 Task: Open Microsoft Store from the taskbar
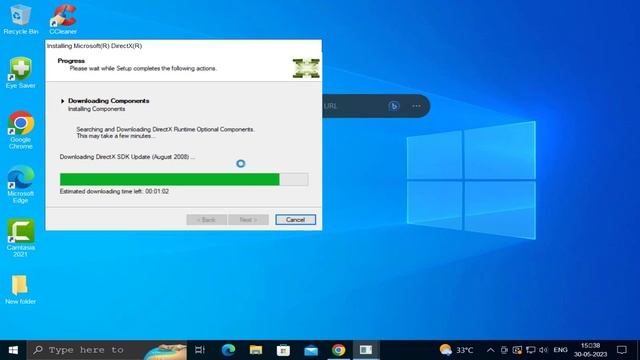click(x=283, y=350)
